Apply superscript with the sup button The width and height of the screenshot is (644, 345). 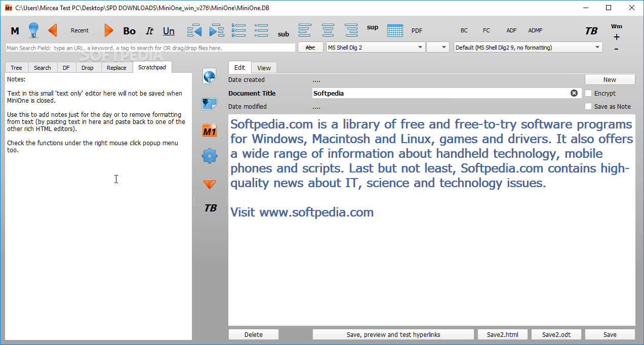pyautogui.click(x=373, y=27)
